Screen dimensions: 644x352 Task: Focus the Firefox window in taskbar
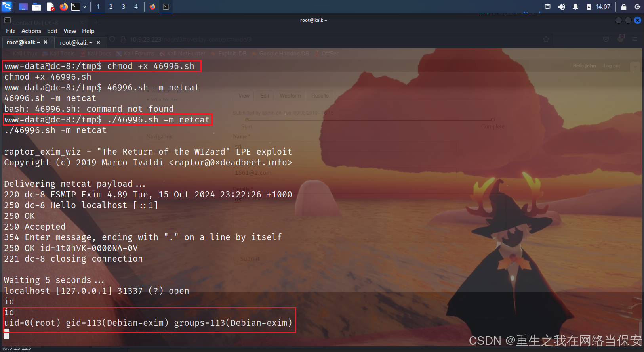[152, 7]
